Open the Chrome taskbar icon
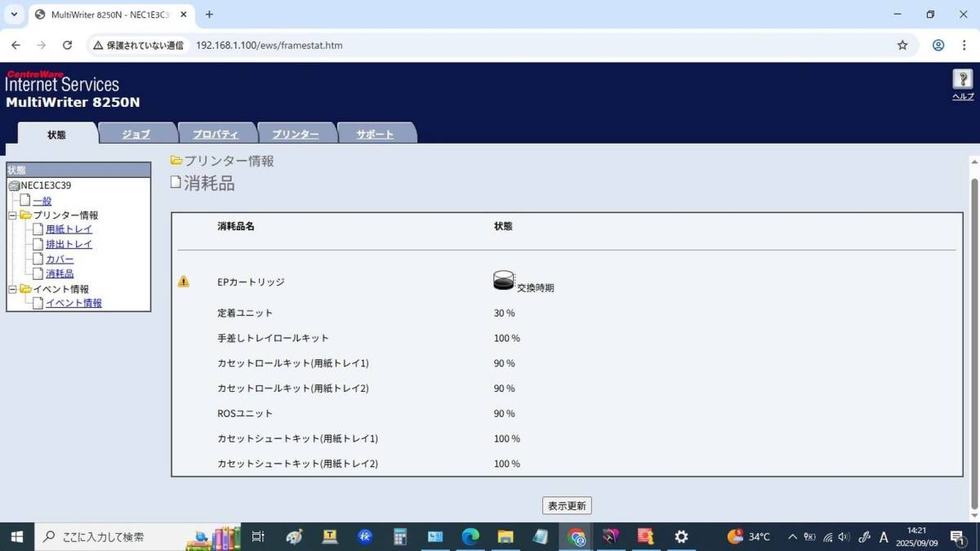 point(577,536)
